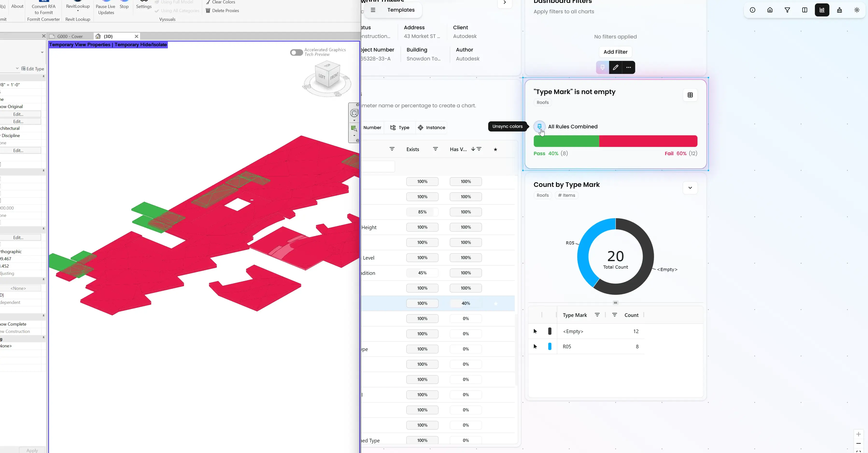
Task: Expand Count by Type Mark chevron dropdown
Action: click(690, 188)
